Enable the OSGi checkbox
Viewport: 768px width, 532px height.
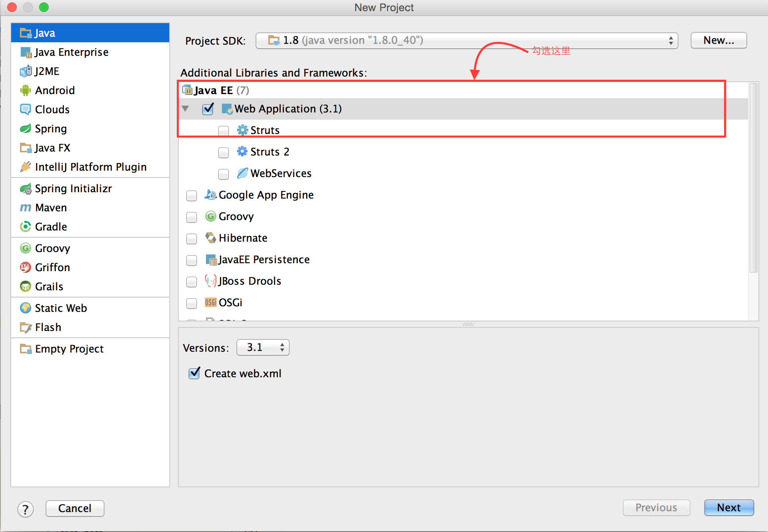[x=192, y=303]
